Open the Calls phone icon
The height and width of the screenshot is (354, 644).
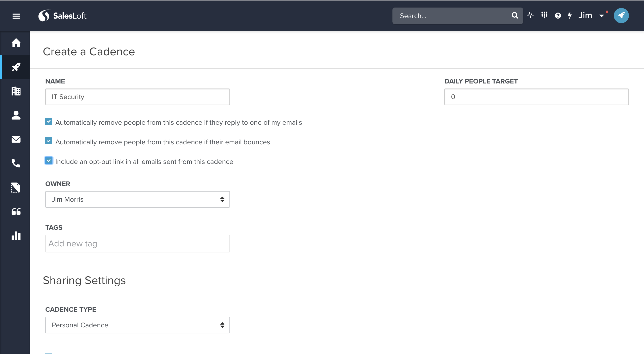tap(16, 163)
